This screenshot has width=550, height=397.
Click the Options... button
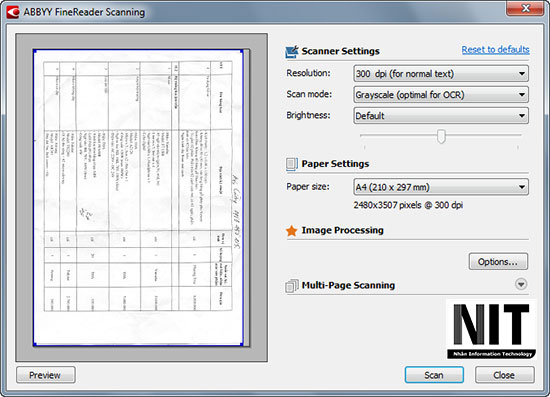(498, 262)
